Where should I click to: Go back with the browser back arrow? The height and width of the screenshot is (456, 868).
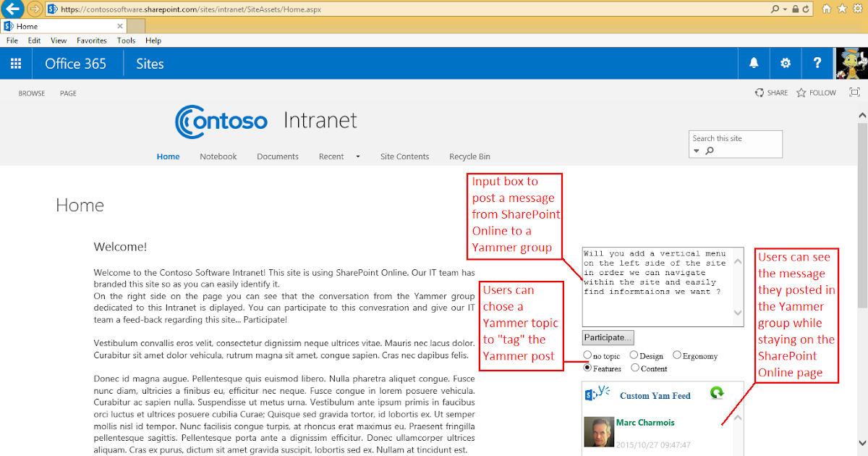[12, 9]
